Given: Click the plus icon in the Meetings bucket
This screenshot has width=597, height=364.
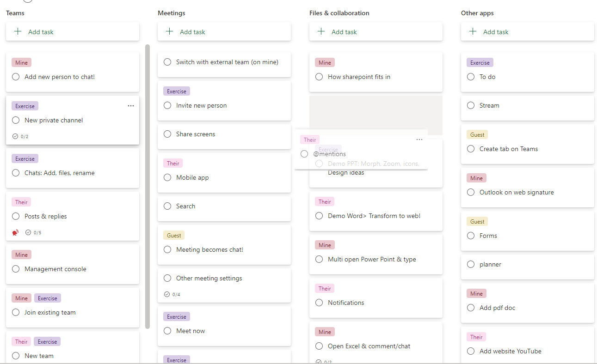Looking at the screenshot, I should pos(170,32).
